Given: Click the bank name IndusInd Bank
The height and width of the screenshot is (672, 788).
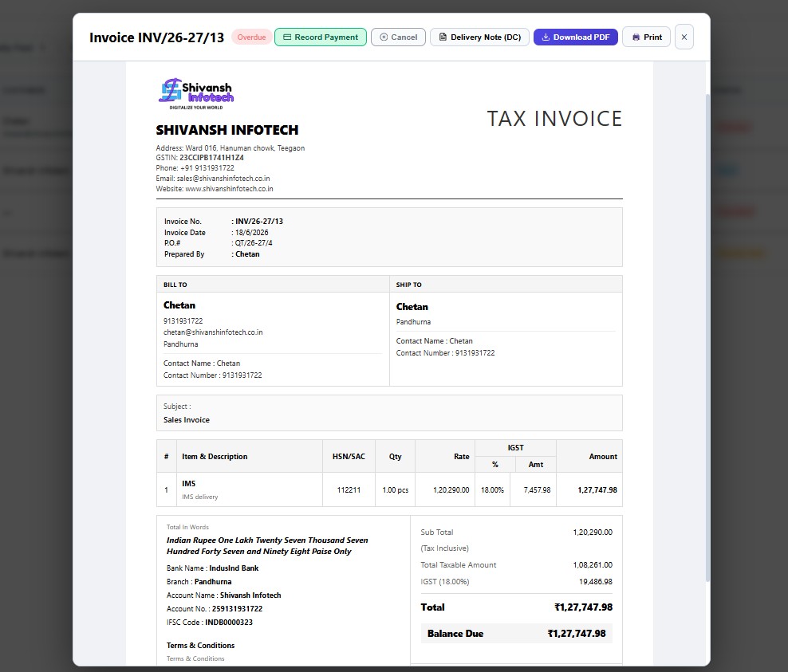Looking at the screenshot, I should pos(234,568).
